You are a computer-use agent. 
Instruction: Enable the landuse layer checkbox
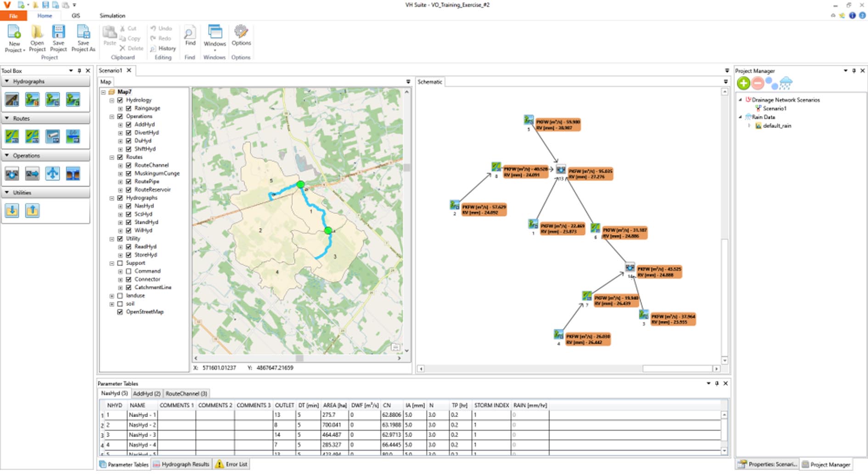pos(120,296)
